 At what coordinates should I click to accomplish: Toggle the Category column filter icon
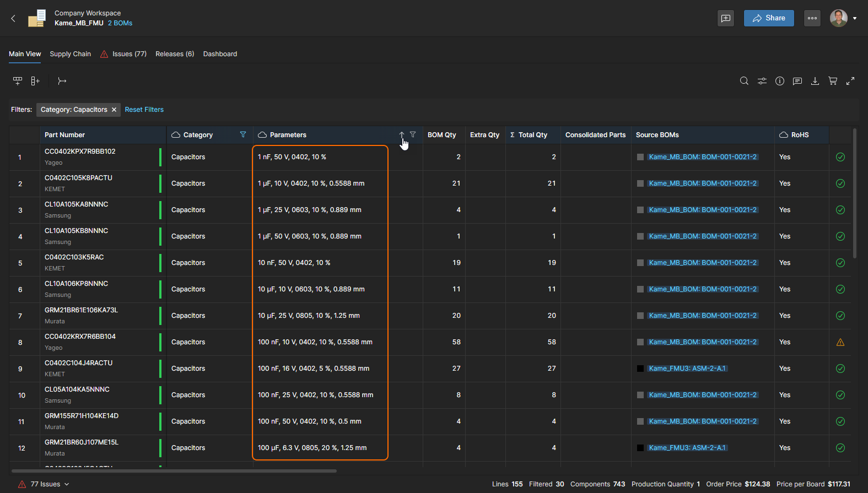click(x=243, y=135)
